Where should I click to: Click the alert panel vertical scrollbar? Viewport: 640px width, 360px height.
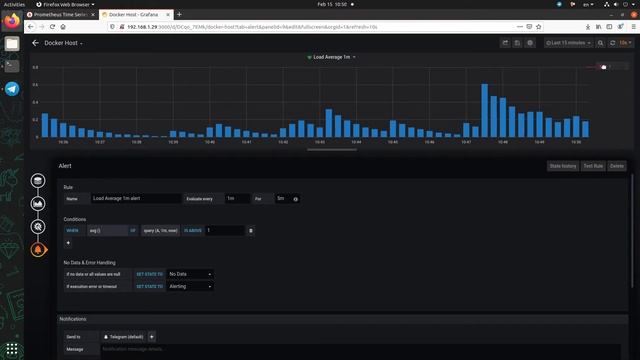[632, 231]
